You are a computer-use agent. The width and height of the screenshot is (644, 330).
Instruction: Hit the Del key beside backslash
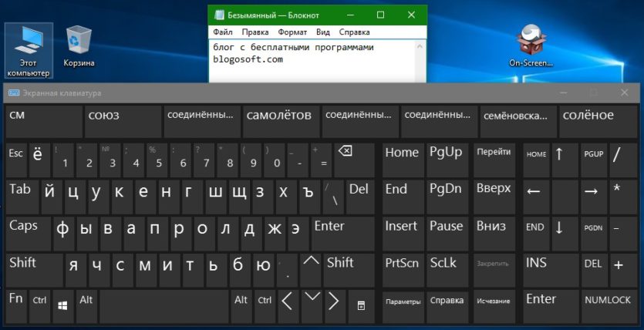pyautogui.click(x=360, y=197)
